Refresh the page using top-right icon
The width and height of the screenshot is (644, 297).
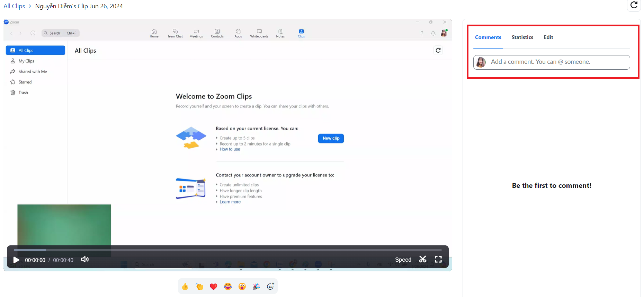pyautogui.click(x=634, y=5)
